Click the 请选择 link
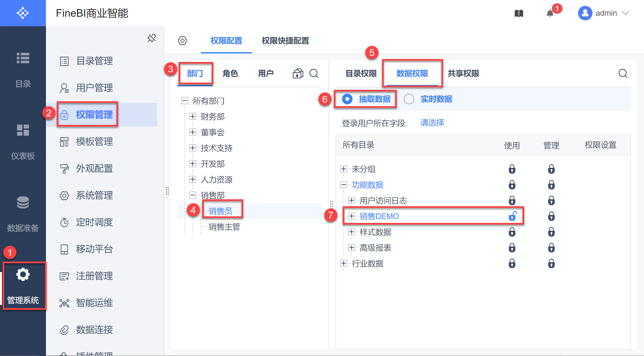Screen dimensions: 644x356 [x=432, y=123]
